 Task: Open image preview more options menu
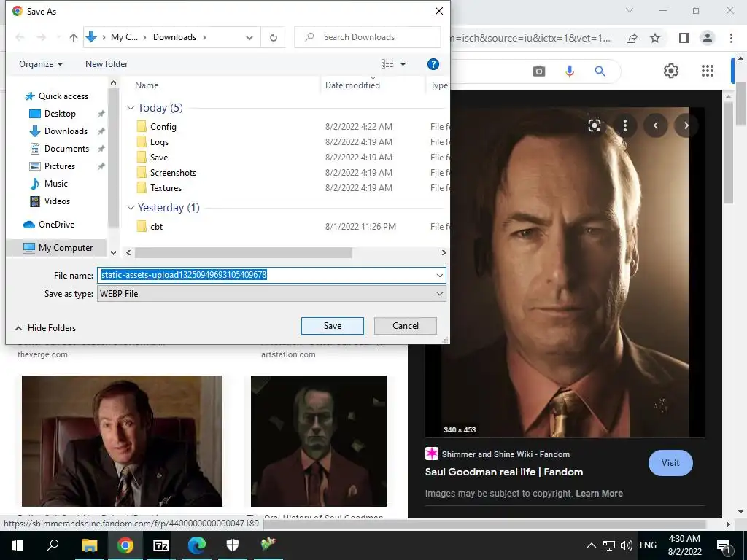click(x=624, y=125)
